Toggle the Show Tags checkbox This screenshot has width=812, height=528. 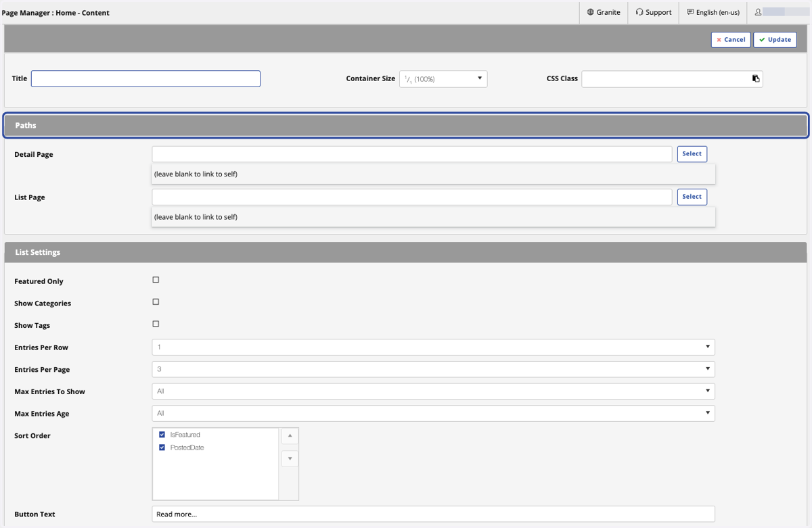point(156,325)
